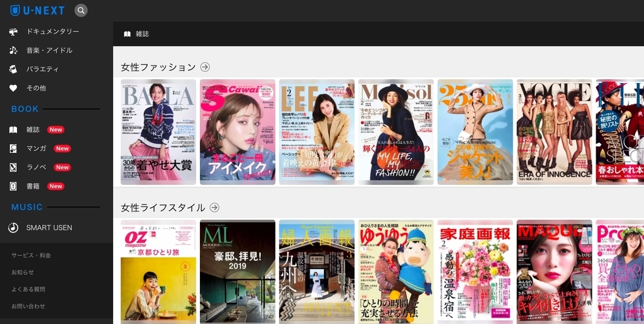Open the LEE magazine cover
The width and height of the screenshot is (644, 324).
click(317, 132)
